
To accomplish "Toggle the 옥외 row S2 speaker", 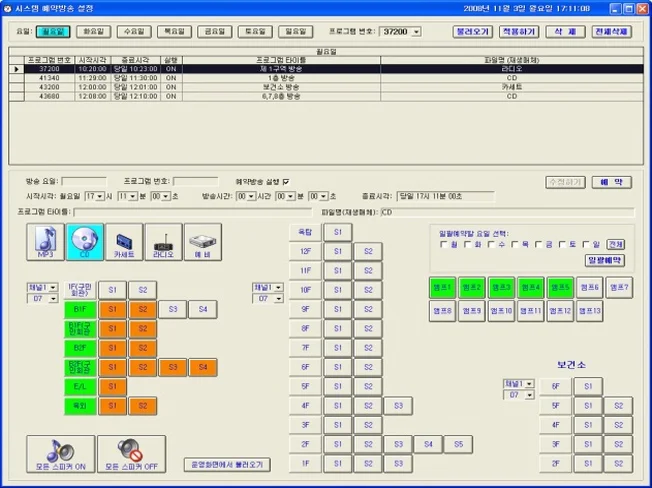I will coord(143,406).
